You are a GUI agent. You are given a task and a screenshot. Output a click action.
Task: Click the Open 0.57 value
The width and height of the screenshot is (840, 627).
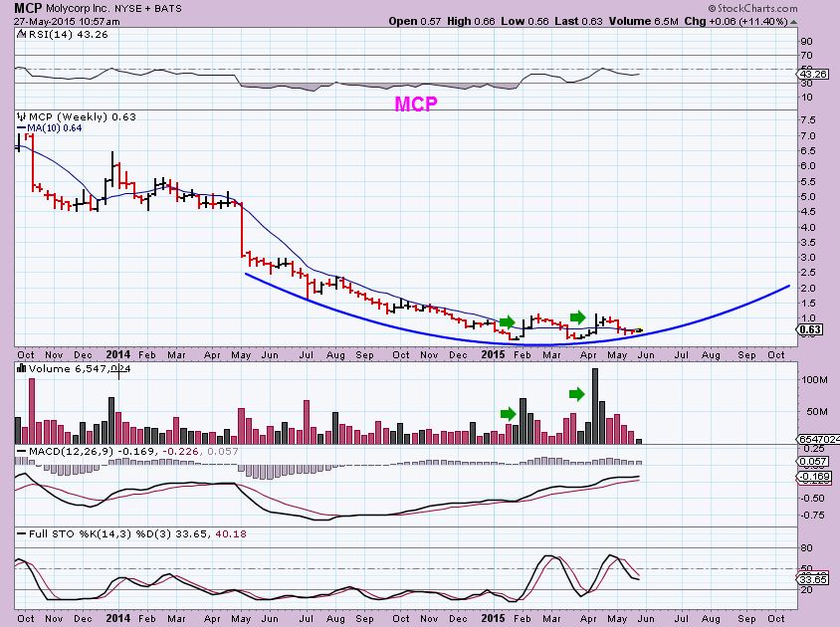pos(415,22)
